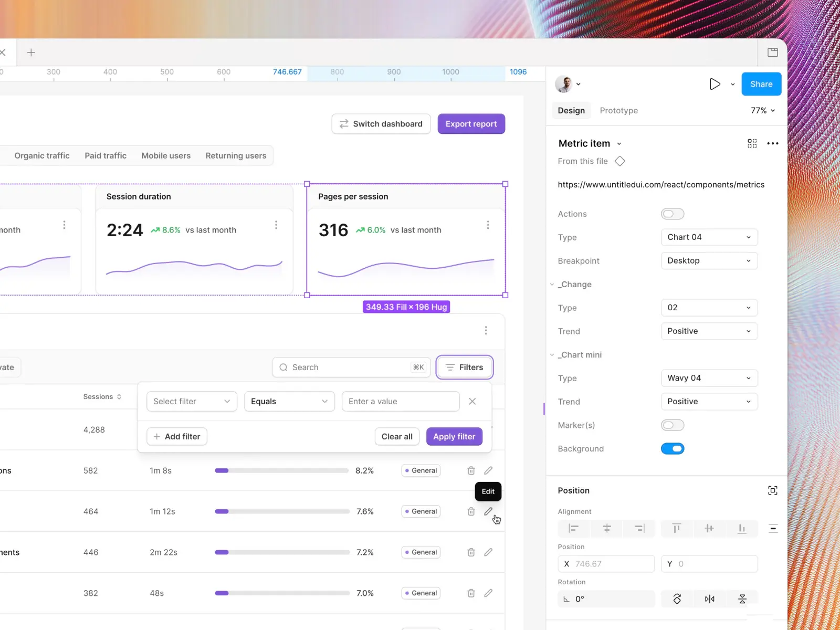Select the Organic traffic tab

(x=42, y=155)
